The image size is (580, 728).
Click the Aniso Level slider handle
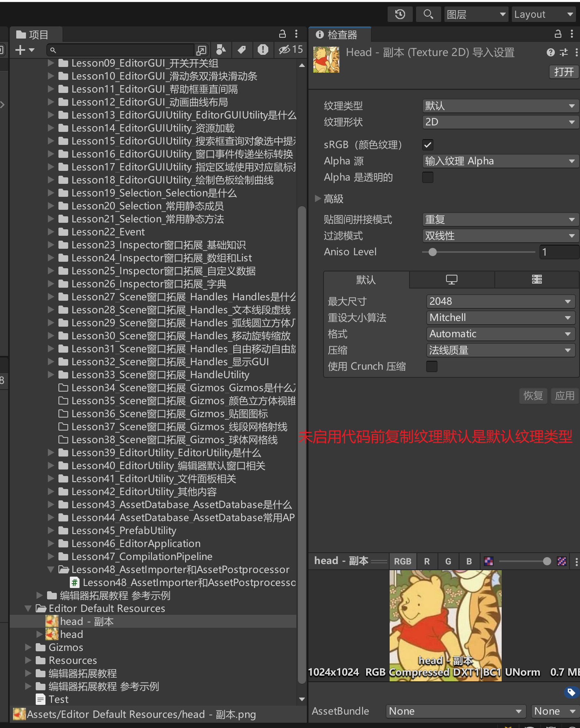(x=433, y=252)
